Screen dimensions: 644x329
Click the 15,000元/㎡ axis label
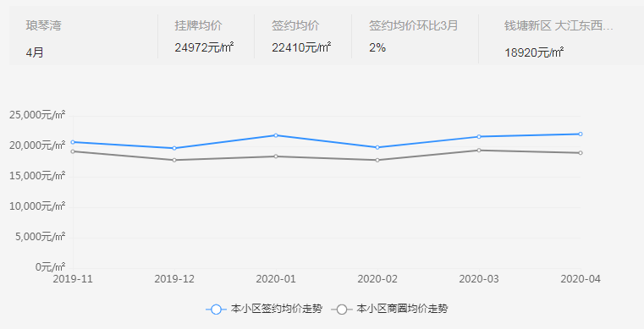37,176
